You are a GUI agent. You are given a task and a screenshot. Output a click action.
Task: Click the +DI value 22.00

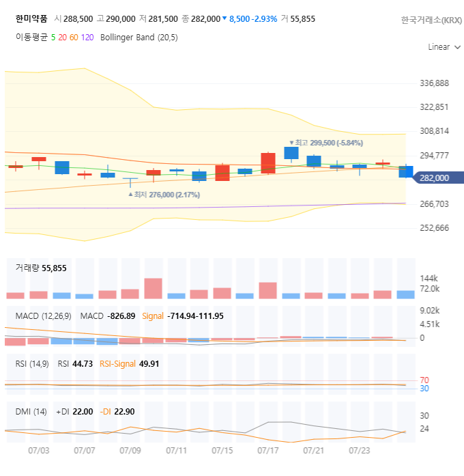(83, 412)
